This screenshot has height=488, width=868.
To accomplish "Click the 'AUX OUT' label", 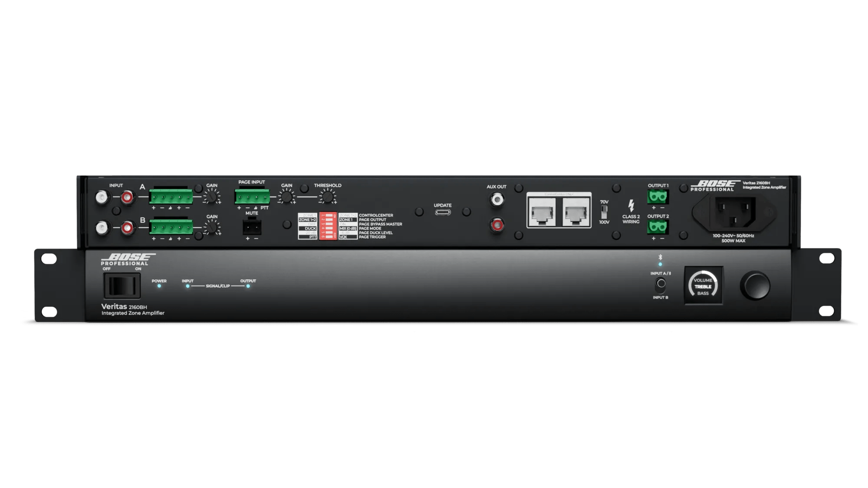I will coord(496,187).
